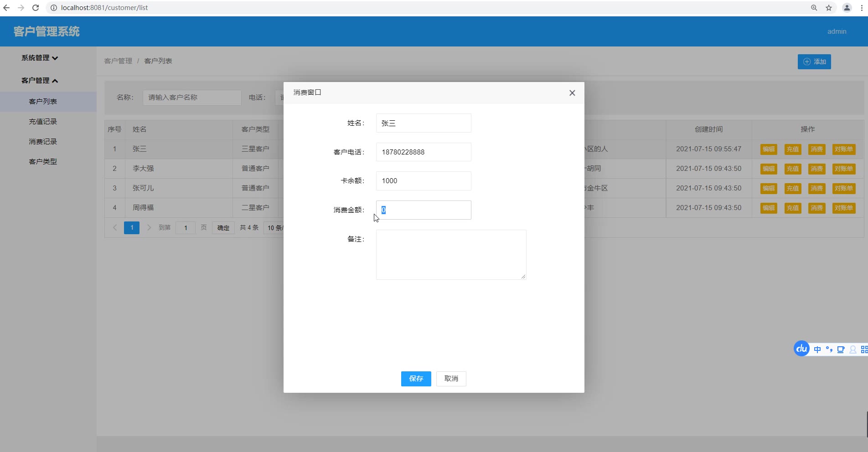Click the 卡余额 field showing 1000
The width and height of the screenshot is (868, 452).
pyautogui.click(x=424, y=181)
